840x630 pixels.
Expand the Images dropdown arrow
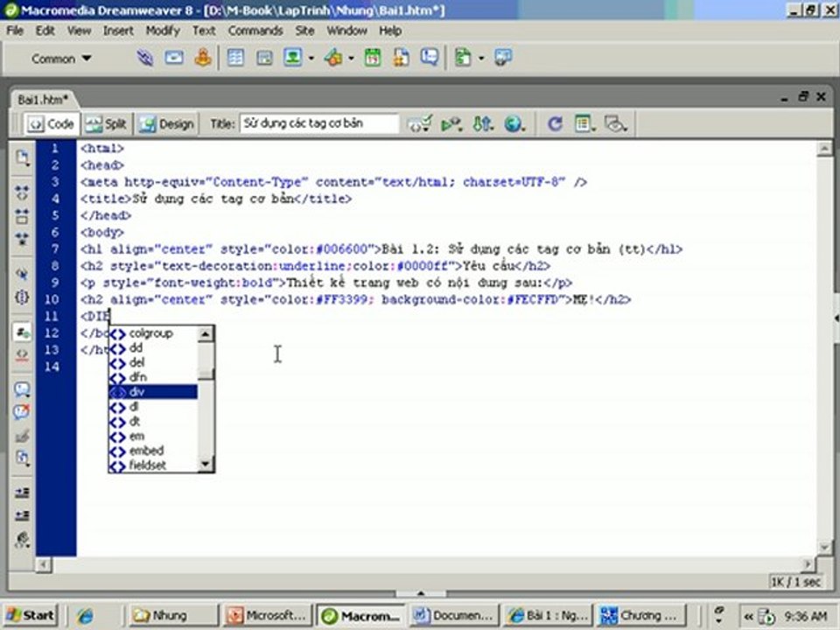(x=311, y=58)
